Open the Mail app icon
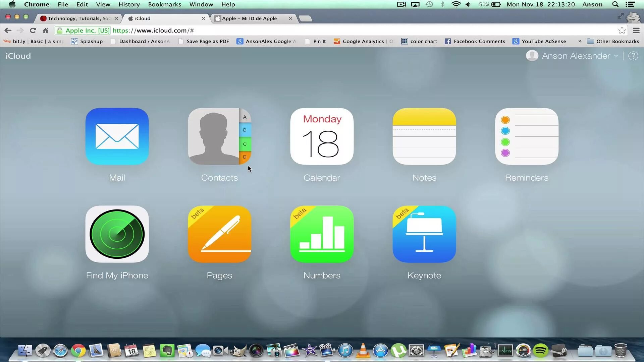 117,136
